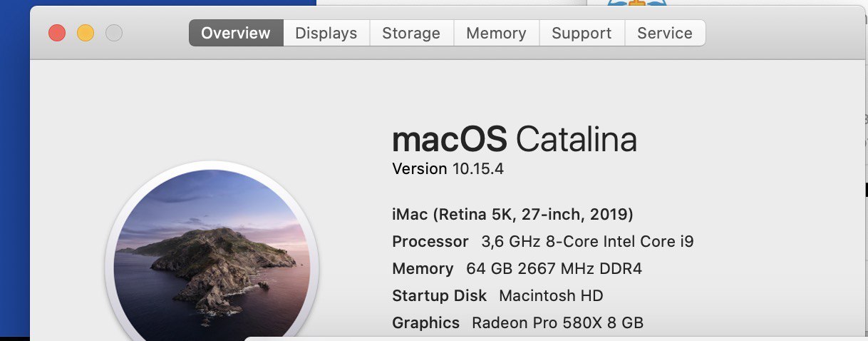Click the macOS Catalina heading
868x341 pixels.
coord(515,139)
